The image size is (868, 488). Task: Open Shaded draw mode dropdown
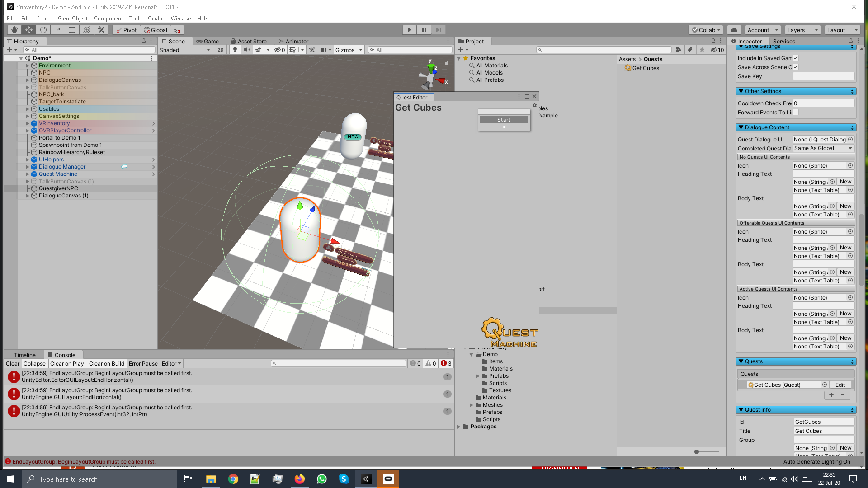click(x=185, y=50)
